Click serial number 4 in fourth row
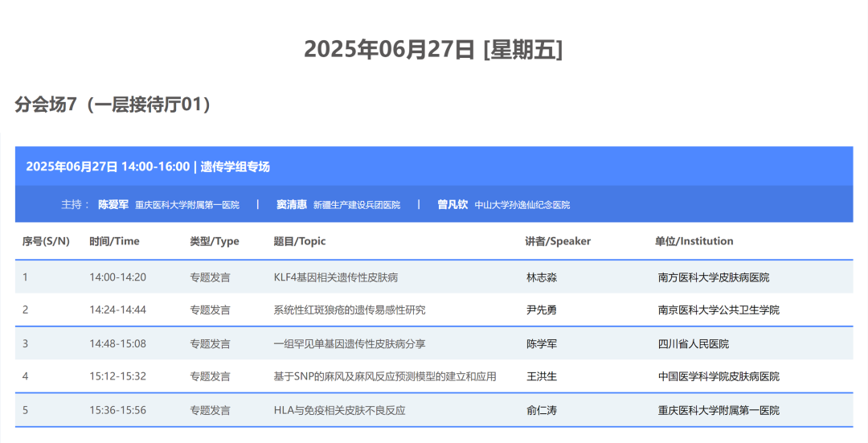 (x=25, y=376)
